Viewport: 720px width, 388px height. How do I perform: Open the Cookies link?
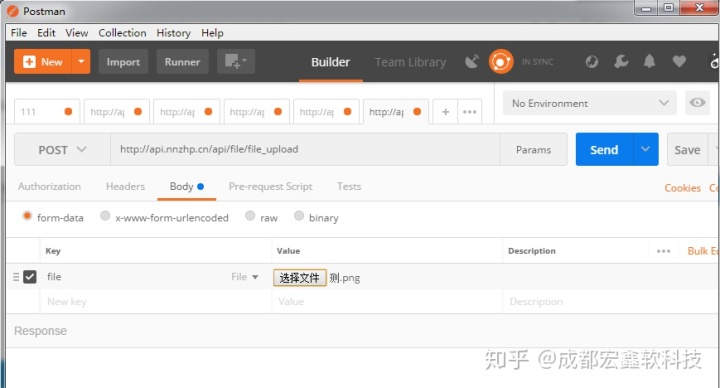(x=682, y=188)
